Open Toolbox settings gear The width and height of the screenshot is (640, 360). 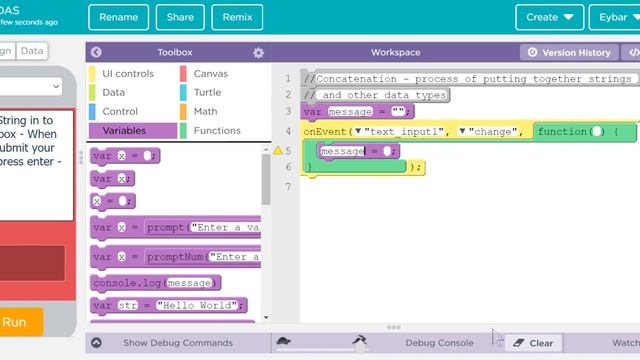(258, 53)
